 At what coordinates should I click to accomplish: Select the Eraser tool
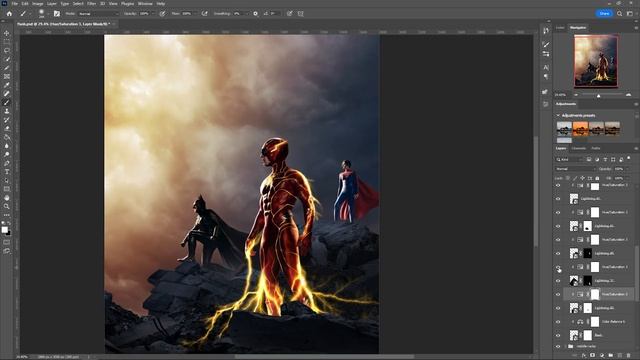click(7, 129)
